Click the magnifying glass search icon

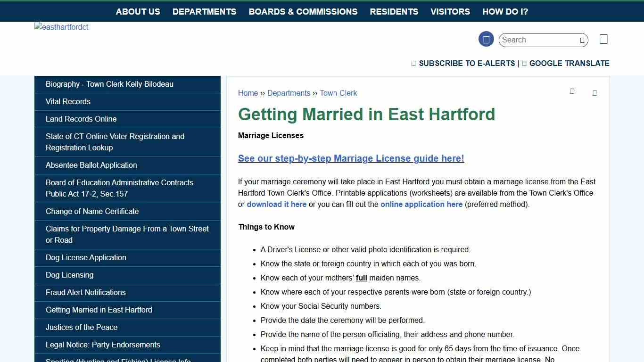582,40
